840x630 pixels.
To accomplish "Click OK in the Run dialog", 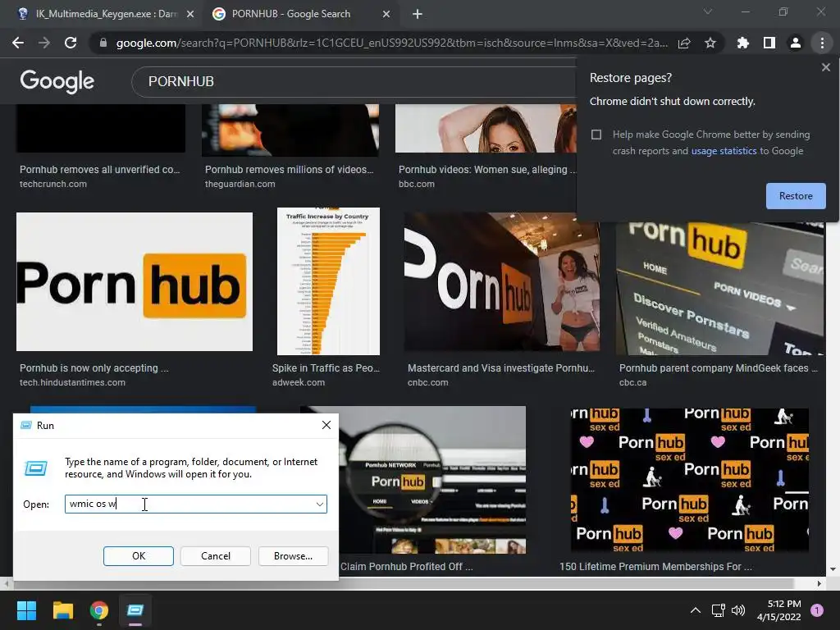I will click(x=138, y=556).
